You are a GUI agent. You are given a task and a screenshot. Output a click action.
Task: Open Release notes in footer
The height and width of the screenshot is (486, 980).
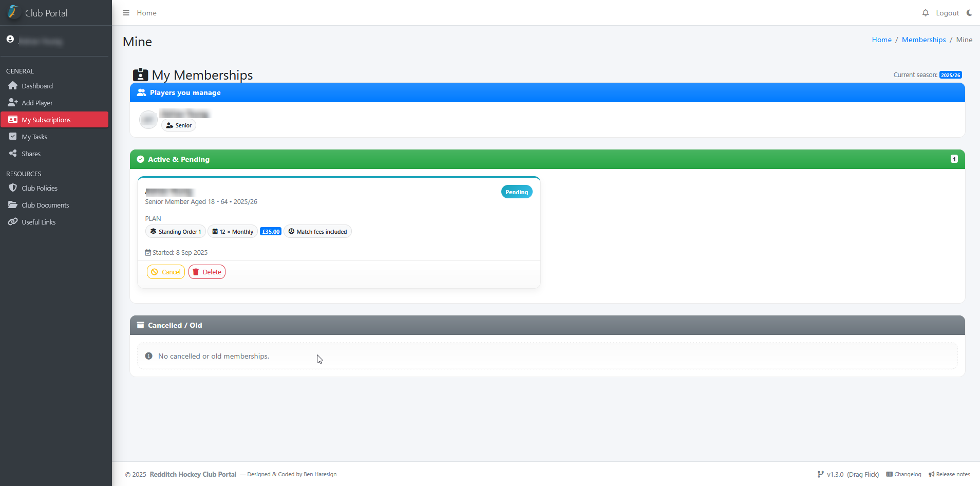coord(949,474)
